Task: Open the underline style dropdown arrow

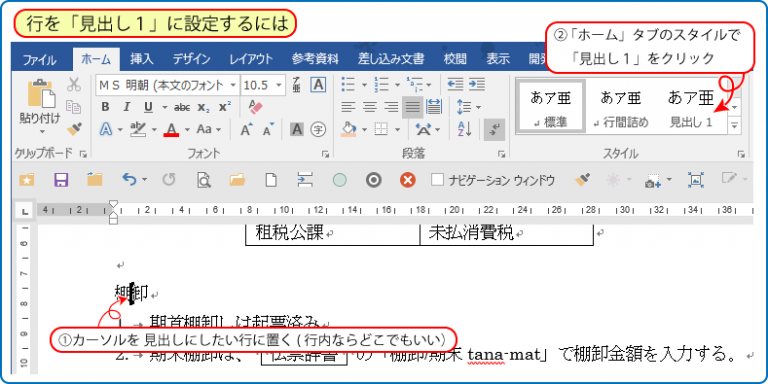Action: click(x=165, y=107)
